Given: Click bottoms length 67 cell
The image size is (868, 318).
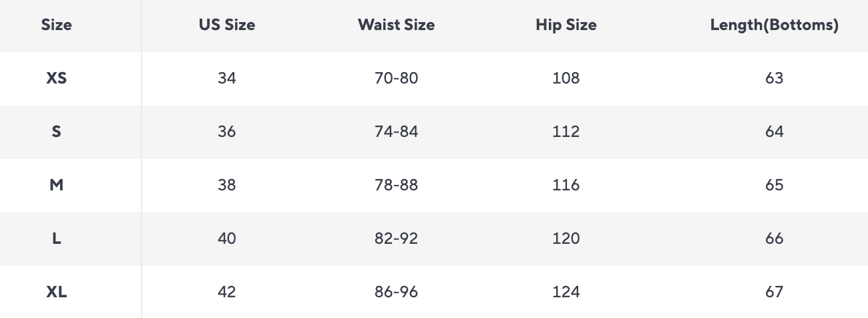Looking at the screenshot, I should pos(775,292).
